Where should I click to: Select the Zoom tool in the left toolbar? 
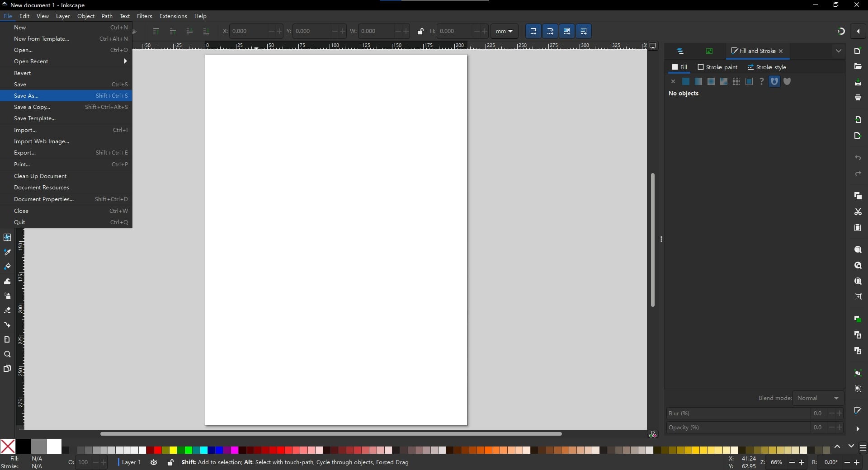click(x=7, y=354)
